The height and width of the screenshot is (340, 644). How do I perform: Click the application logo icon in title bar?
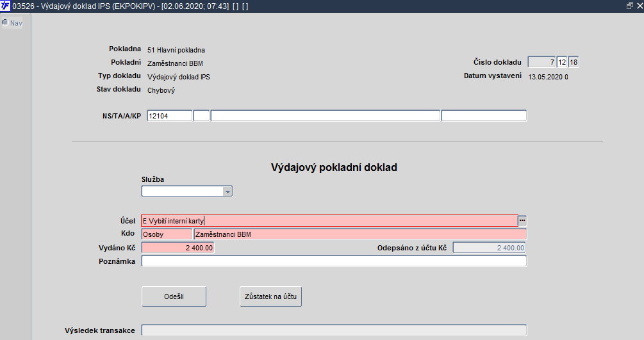[x=5, y=6]
